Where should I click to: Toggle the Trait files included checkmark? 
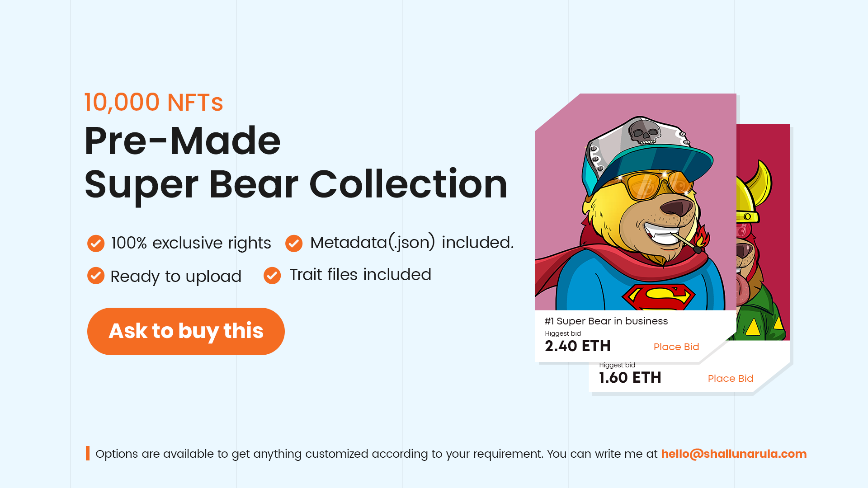(272, 276)
